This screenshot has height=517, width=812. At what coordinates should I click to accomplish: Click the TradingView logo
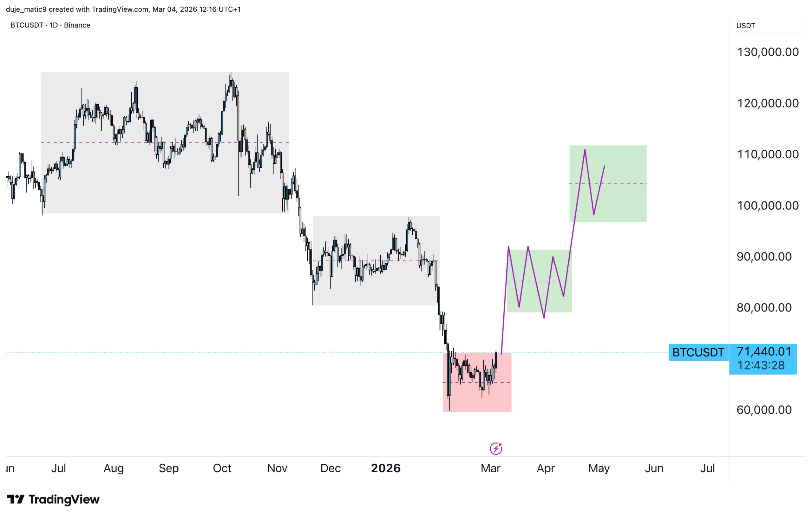tap(53, 500)
